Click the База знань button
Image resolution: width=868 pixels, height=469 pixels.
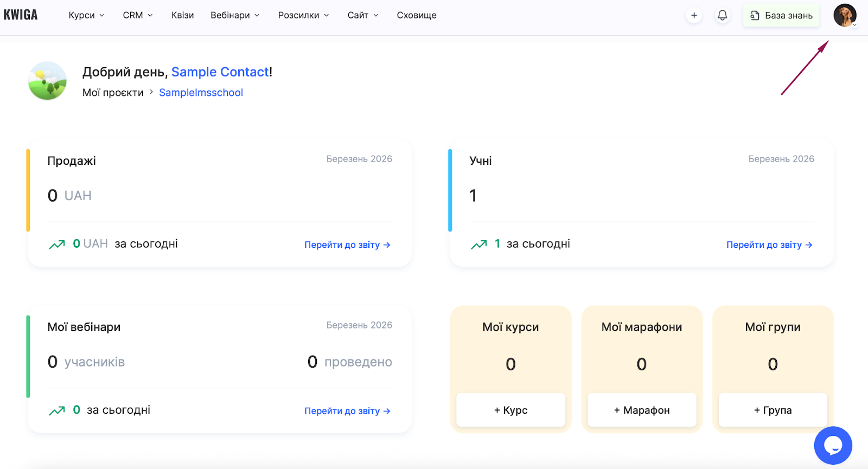(781, 15)
